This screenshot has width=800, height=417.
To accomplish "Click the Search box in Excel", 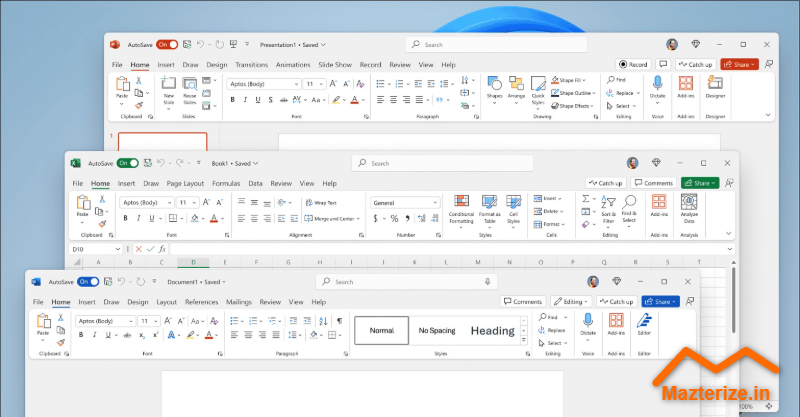I will pos(442,163).
